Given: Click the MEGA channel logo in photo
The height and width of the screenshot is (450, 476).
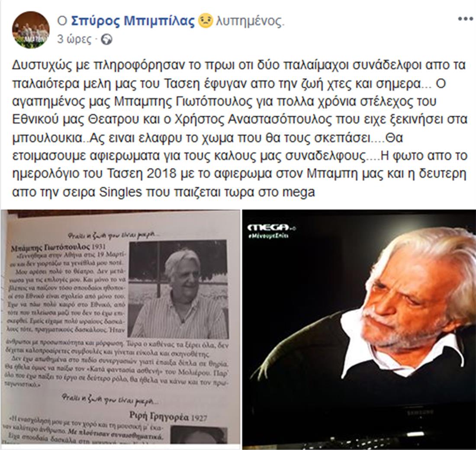Looking at the screenshot, I should click(271, 227).
